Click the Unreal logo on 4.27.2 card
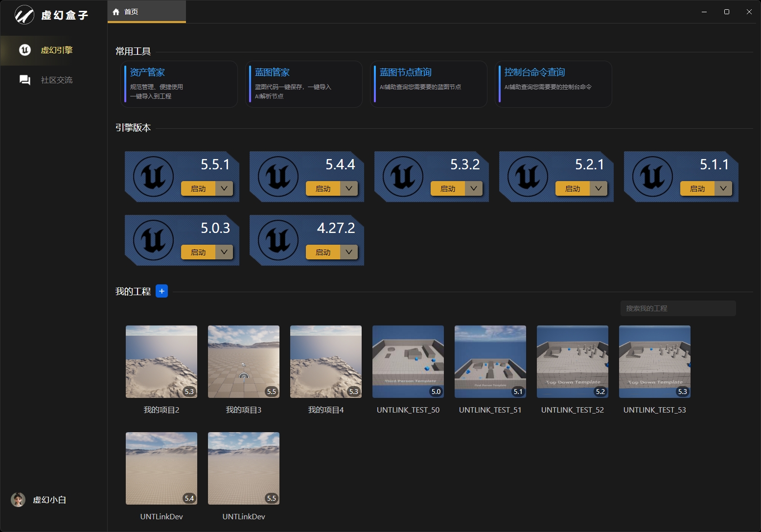Viewport: 761px width, 532px height. click(278, 240)
